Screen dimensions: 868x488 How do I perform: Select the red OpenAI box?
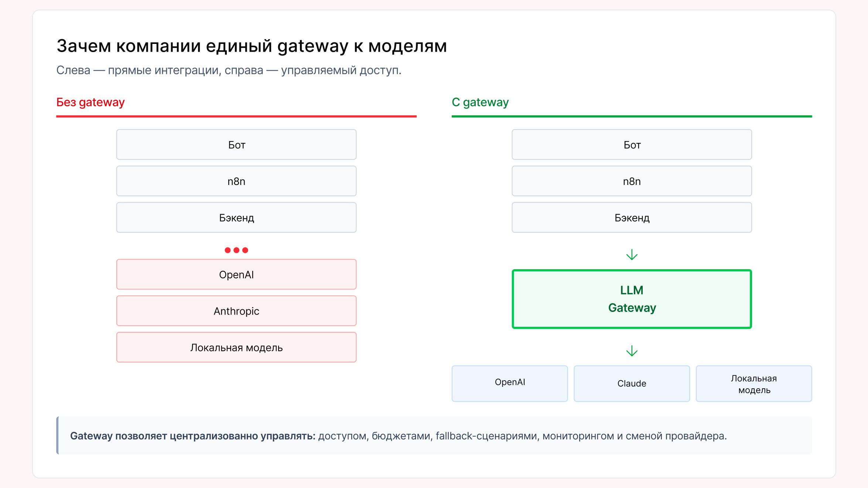236,275
